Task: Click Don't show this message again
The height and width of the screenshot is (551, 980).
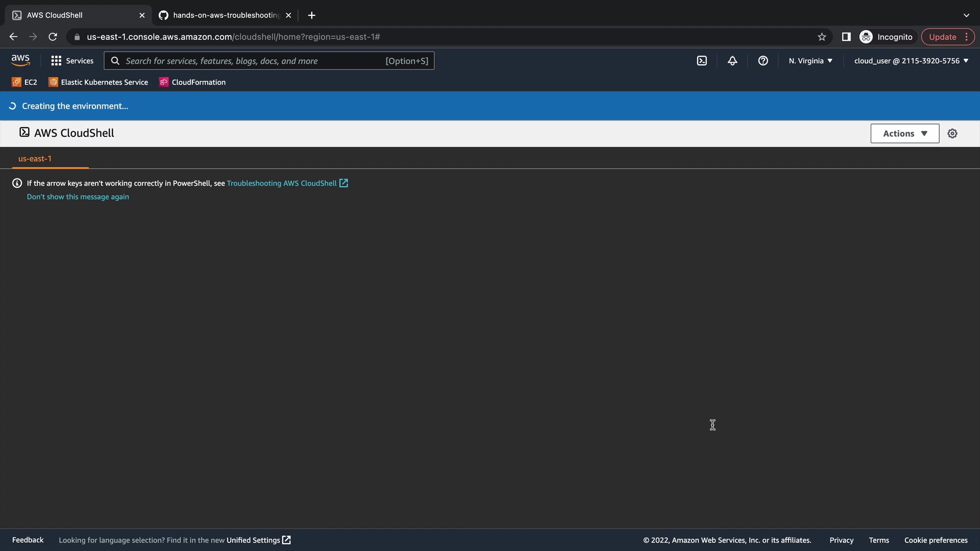Action: [78, 197]
